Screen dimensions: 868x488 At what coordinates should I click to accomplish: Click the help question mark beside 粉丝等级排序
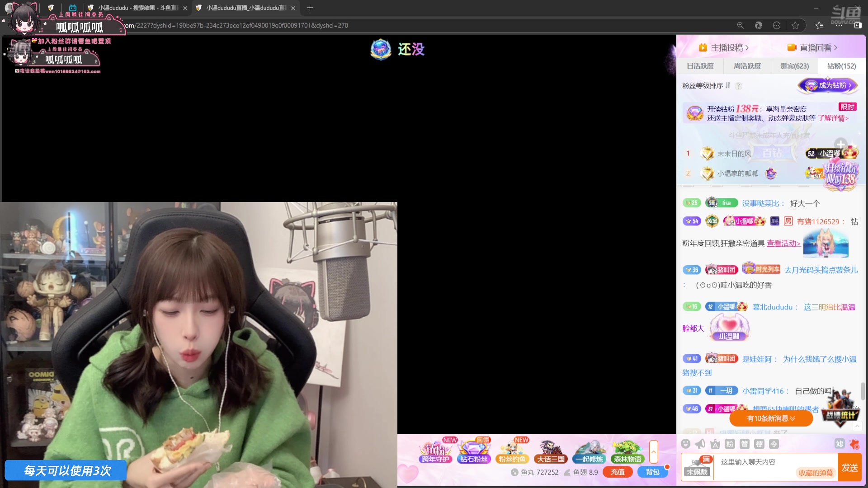pos(738,86)
